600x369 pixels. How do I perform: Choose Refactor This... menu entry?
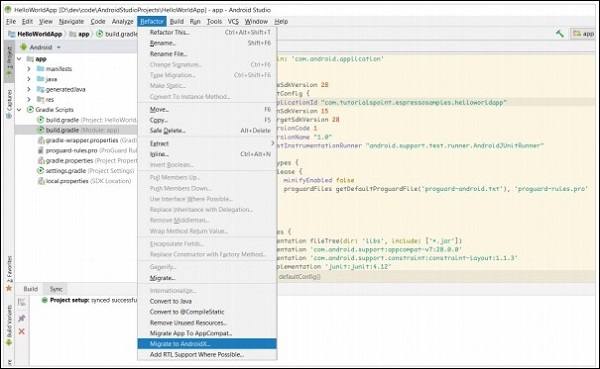[207, 33]
